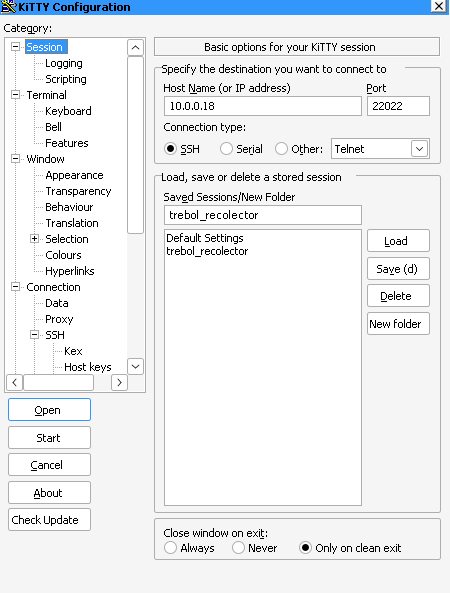
Task: Select the Connection category
Action: (x=53, y=287)
